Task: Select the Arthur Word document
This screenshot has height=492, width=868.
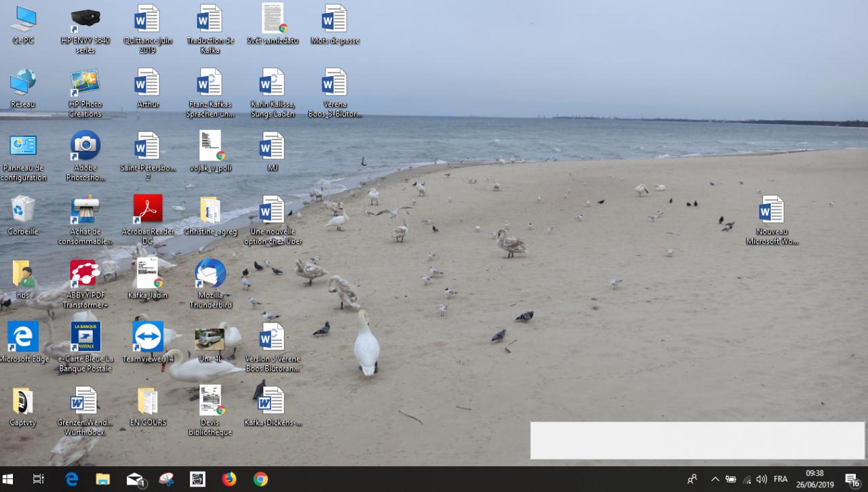Action: 148,89
